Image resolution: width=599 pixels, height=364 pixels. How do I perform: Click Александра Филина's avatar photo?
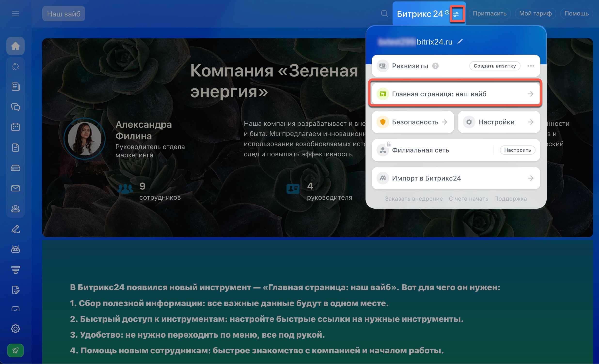[84, 139]
